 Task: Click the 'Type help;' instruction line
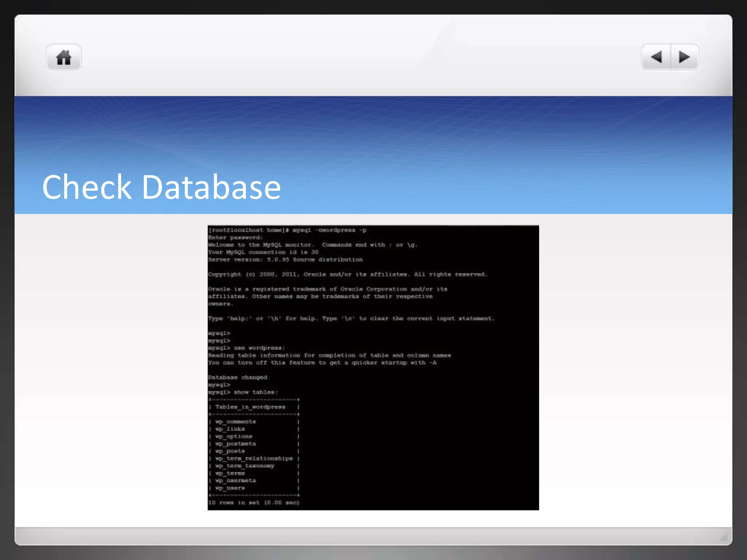point(351,318)
